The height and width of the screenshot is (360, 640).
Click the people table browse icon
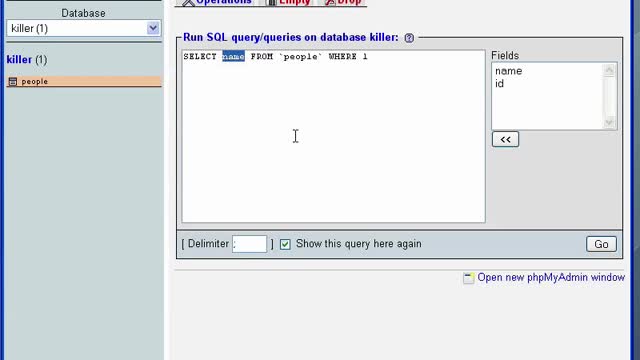point(13,81)
